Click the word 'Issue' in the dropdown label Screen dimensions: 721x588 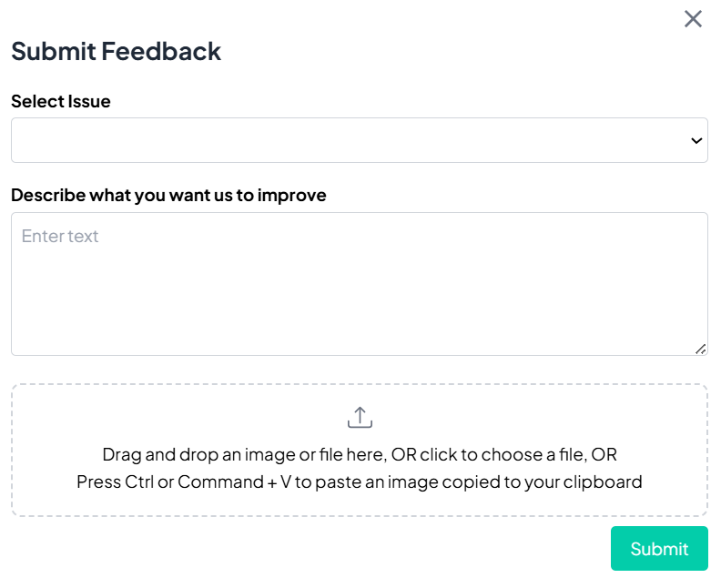click(x=89, y=102)
